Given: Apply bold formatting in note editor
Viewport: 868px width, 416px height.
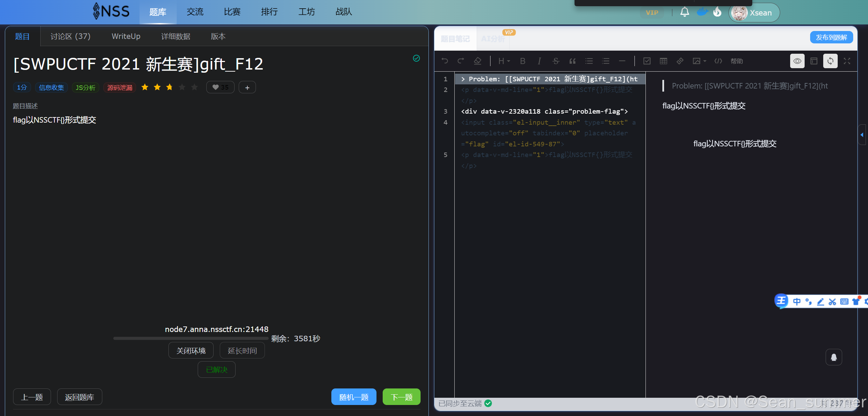Looking at the screenshot, I should 523,61.
